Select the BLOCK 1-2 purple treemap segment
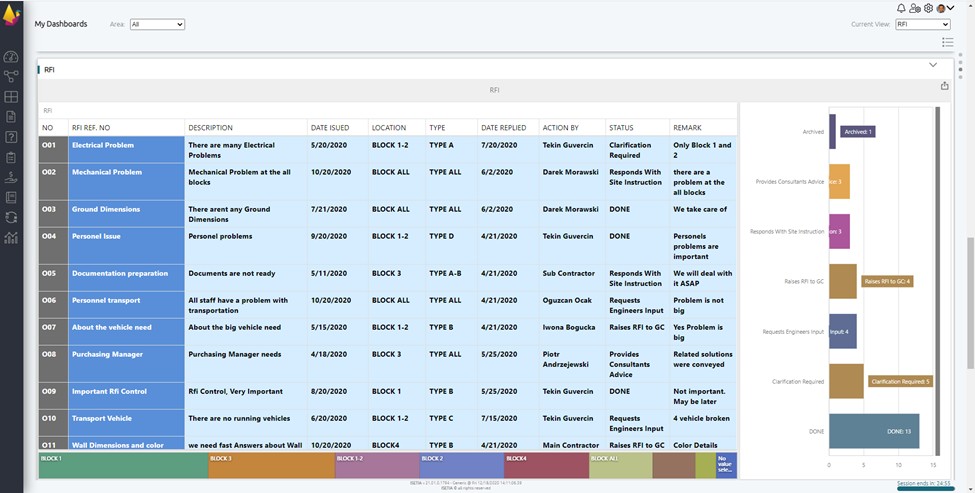The width and height of the screenshot is (975, 493). point(377,466)
